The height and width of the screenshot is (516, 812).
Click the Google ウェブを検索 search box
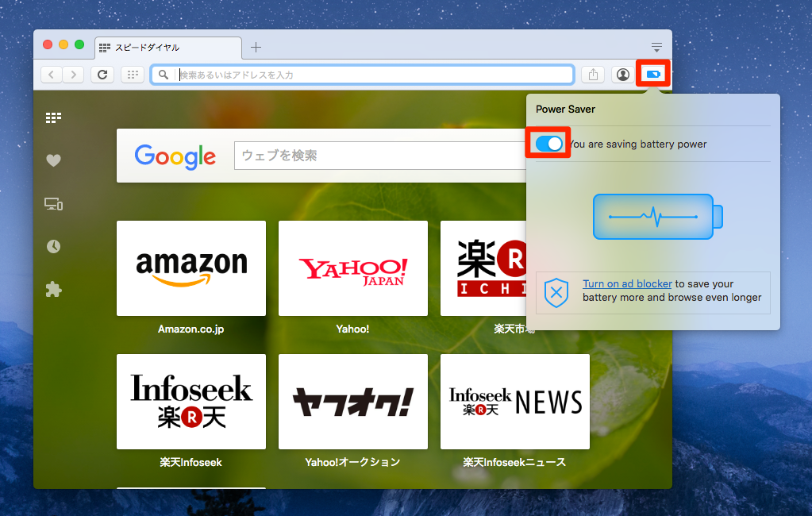pos(381,156)
